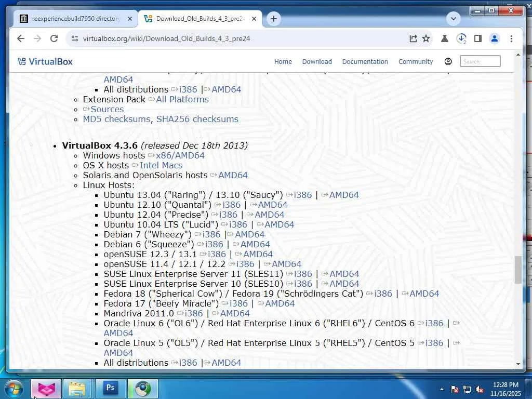Viewport: 532px width, 399px height.
Task: Click the scrollbar down arrow
Action: (518, 364)
